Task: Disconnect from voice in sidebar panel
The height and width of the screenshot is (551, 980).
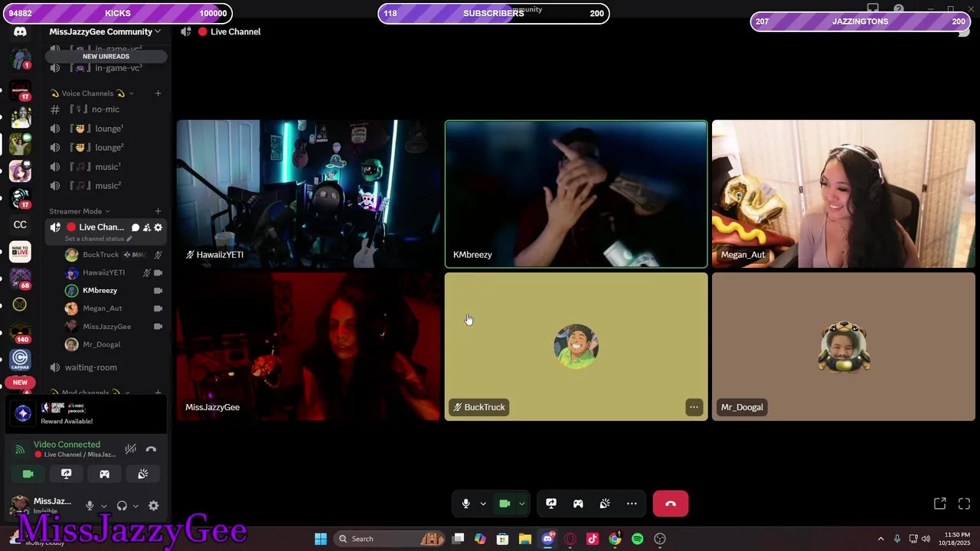Action: point(151,449)
